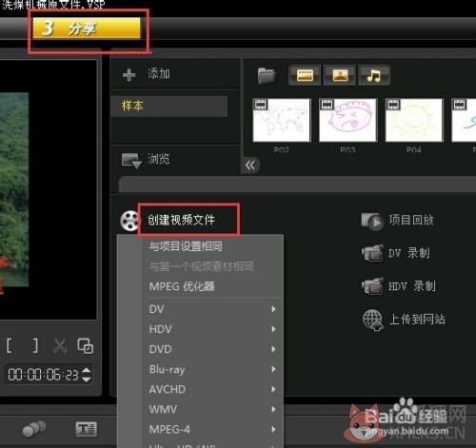Image resolution: width=476 pixels, height=448 pixels.
Task: Select the P03 face drawing thumbnail
Action: click(x=347, y=120)
